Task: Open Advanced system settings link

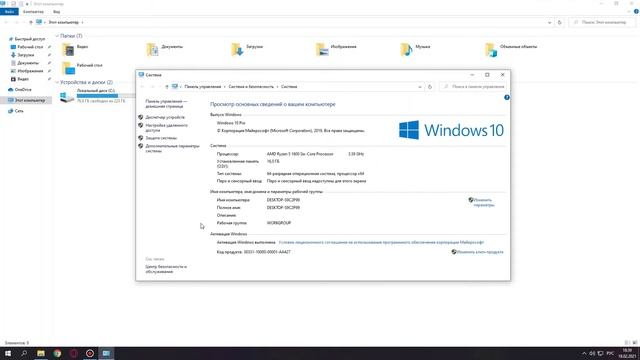Action: pos(172,148)
